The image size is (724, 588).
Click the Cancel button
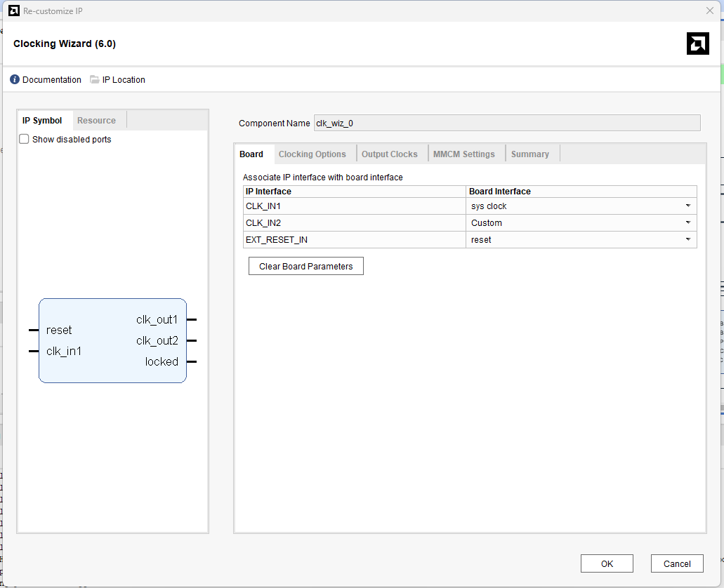pos(677,563)
